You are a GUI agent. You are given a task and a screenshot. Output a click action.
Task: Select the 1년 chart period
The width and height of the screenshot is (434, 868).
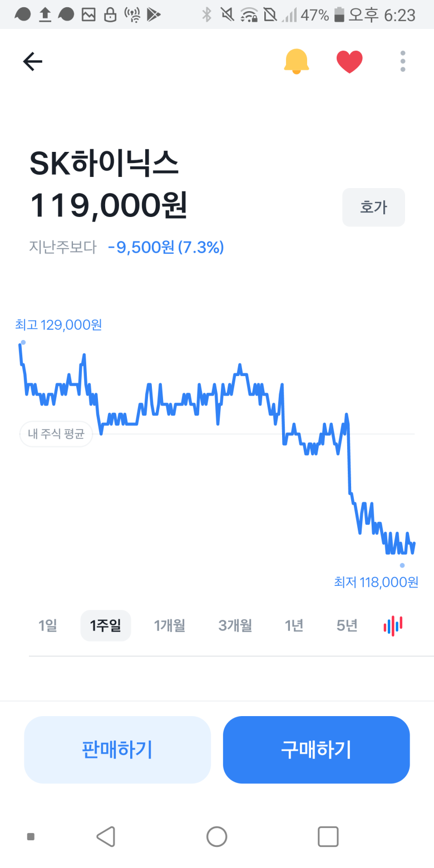click(x=294, y=626)
